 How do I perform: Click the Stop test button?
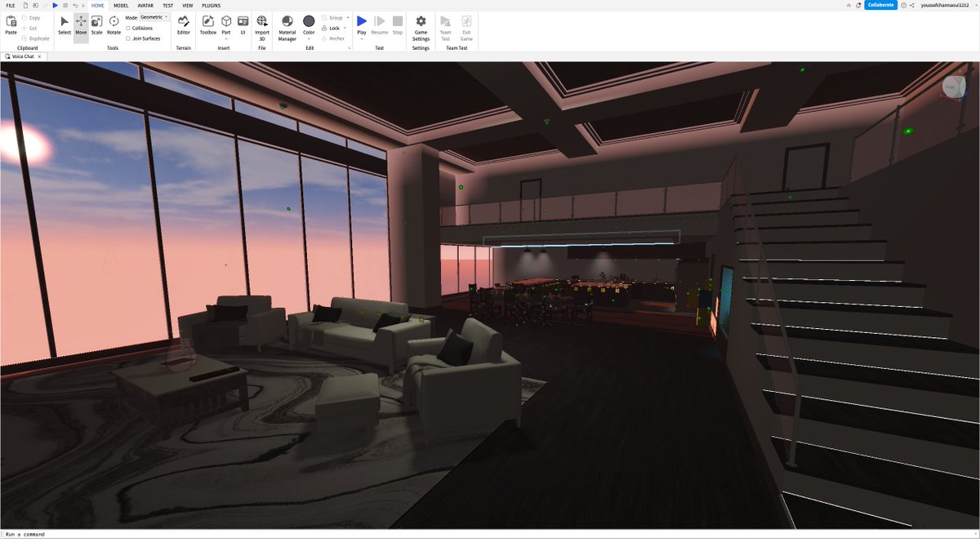398,25
